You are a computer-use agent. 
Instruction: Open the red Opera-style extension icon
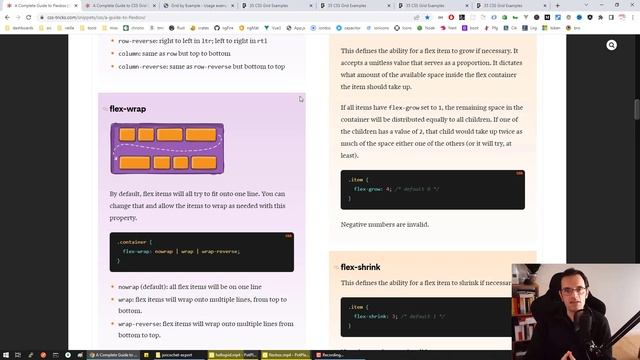click(451, 18)
